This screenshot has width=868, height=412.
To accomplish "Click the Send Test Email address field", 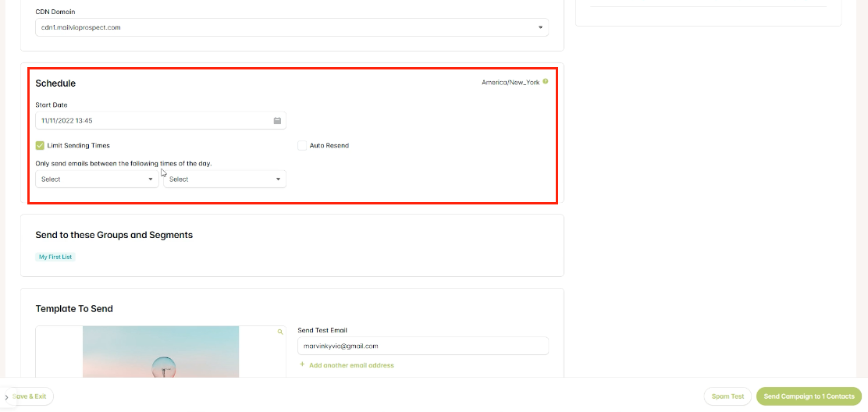I will tap(423, 346).
